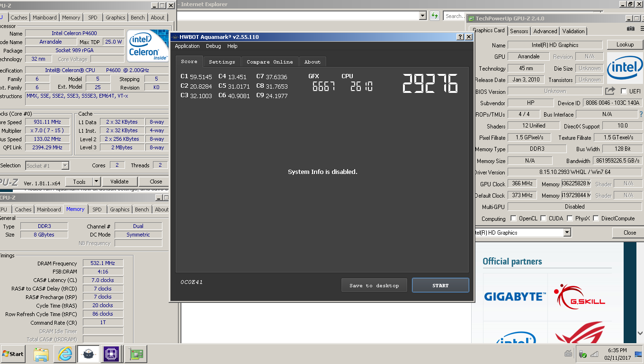Switch to Aquamark cat taskbar icon
This screenshot has width=644, height=364.
[89, 354]
